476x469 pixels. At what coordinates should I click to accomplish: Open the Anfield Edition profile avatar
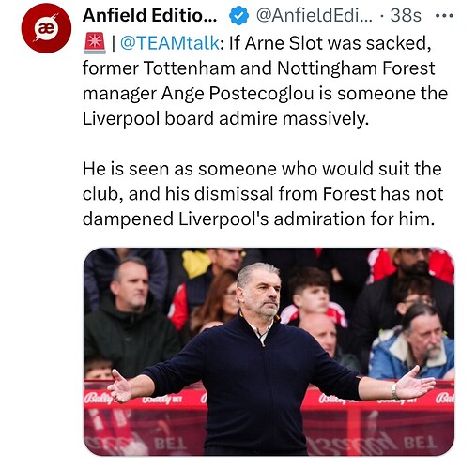[x=46, y=28]
